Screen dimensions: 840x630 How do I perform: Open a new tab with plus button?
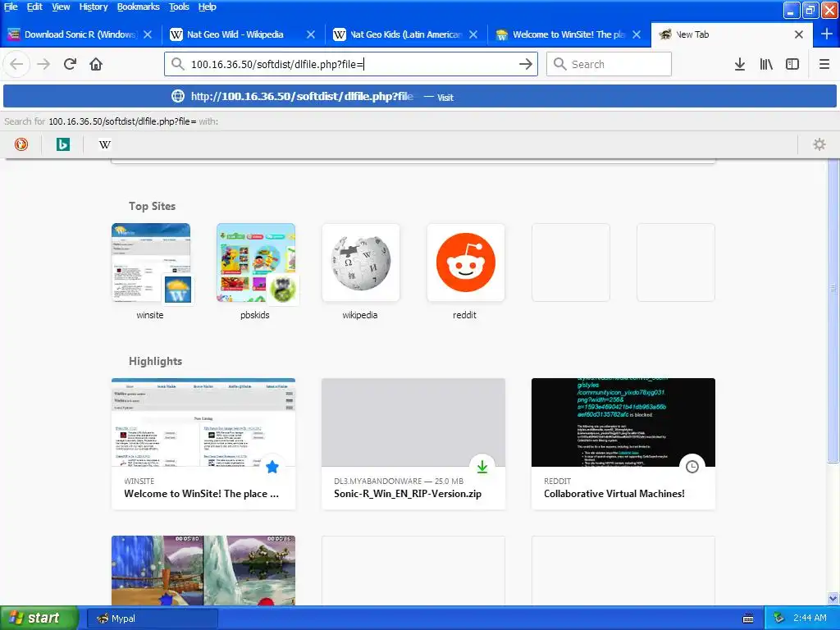[x=827, y=34]
